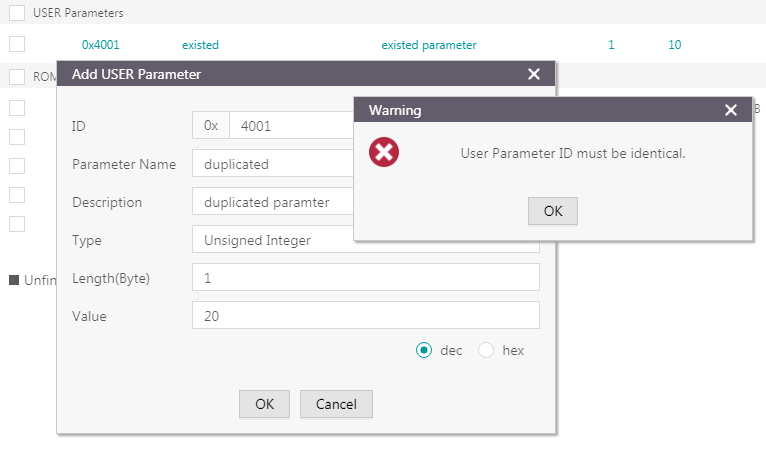The width and height of the screenshot is (766, 450).
Task: Tick the USER Parameters header checkbox
Action: pyautogui.click(x=17, y=13)
